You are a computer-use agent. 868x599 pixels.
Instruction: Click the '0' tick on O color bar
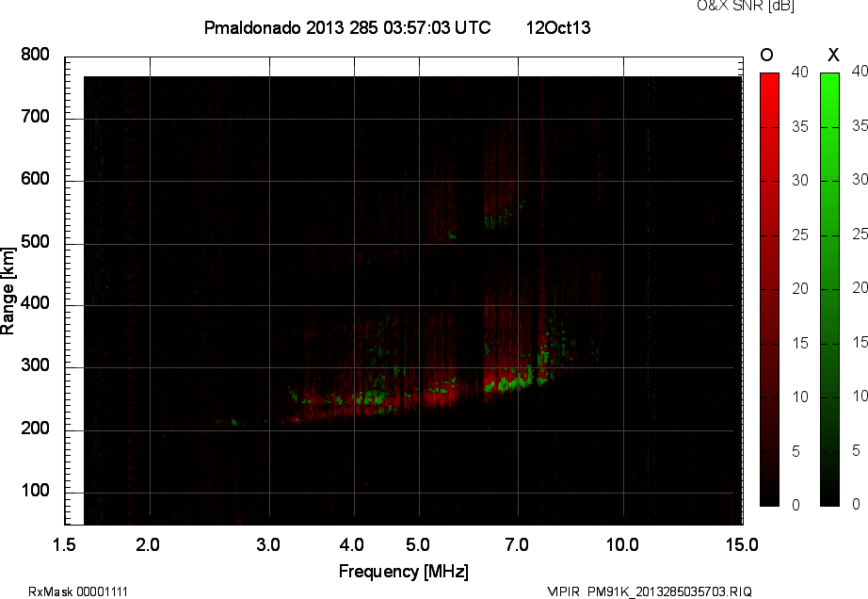point(796,505)
